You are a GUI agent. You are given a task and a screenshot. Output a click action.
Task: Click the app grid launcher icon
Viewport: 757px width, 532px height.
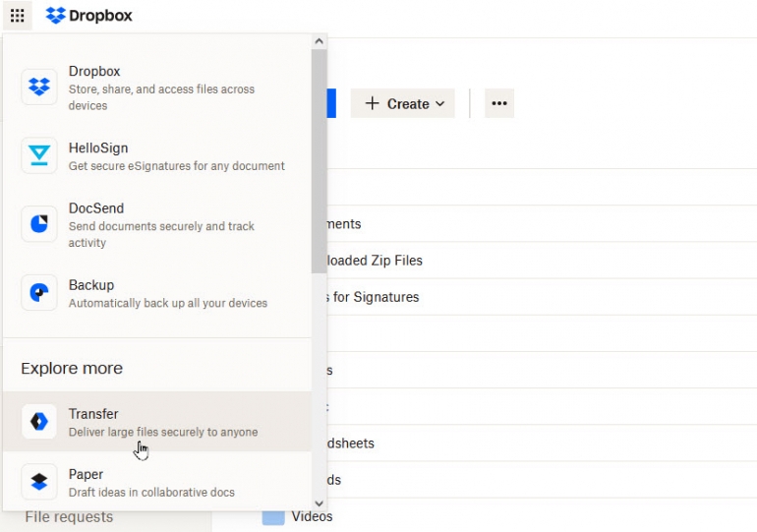(x=17, y=16)
